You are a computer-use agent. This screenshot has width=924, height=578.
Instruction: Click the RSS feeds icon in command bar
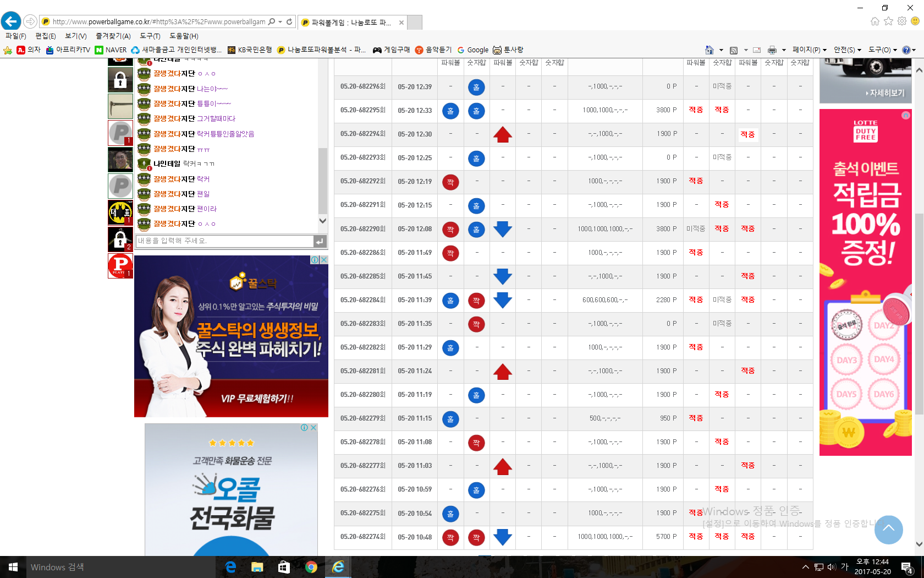(x=734, y=50)
